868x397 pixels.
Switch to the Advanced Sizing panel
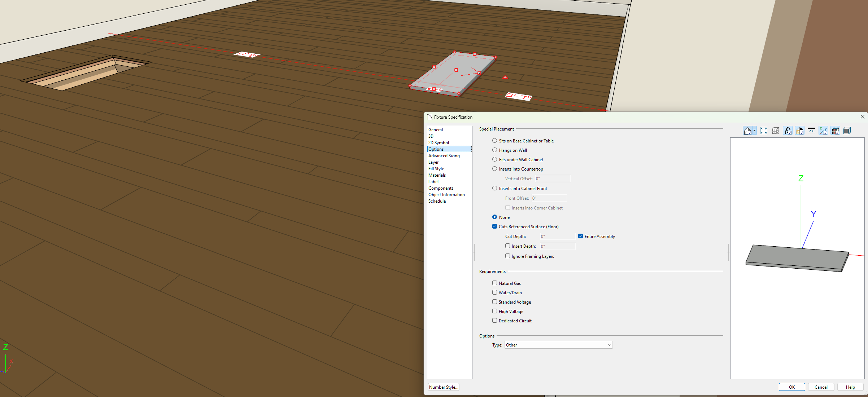point(444,156)
